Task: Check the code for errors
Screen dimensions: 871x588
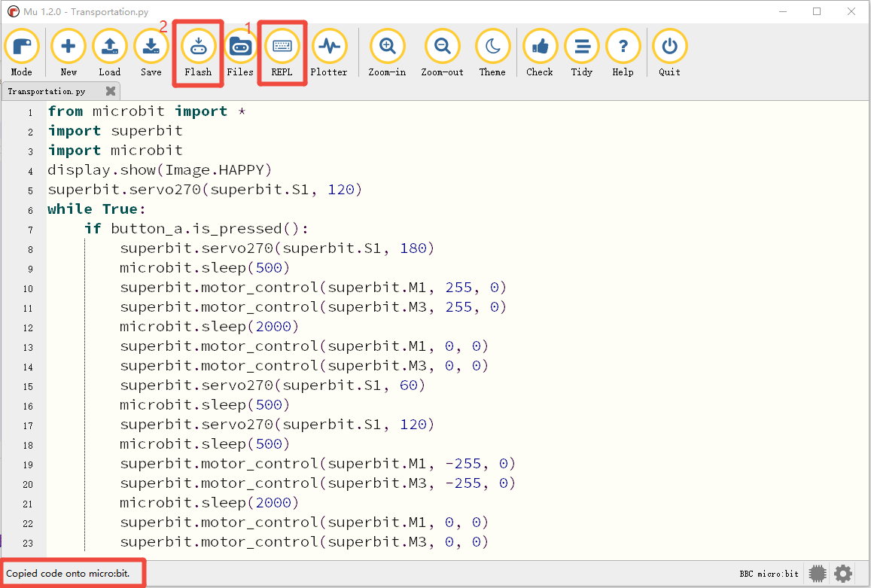Action: pos(540,53)
